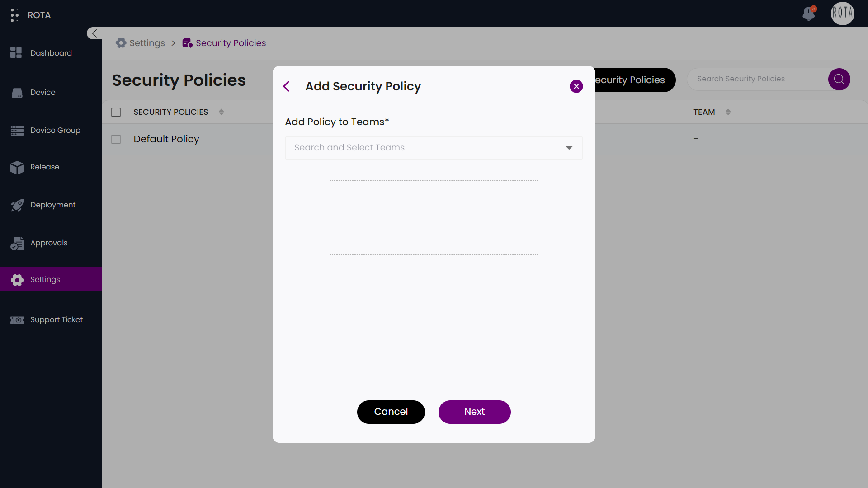The width and height of the screenshot is (868, 488).
Task: Click the Release icon in sidebar
Action: [x=17, y=167]
